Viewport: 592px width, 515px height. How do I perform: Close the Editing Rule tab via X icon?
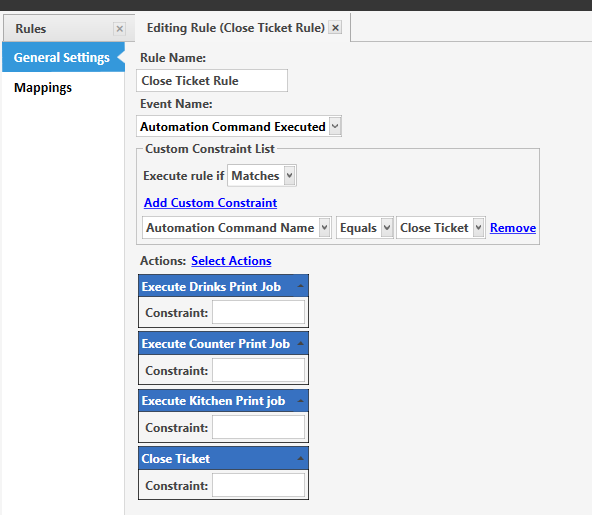[x=335, y=28]
